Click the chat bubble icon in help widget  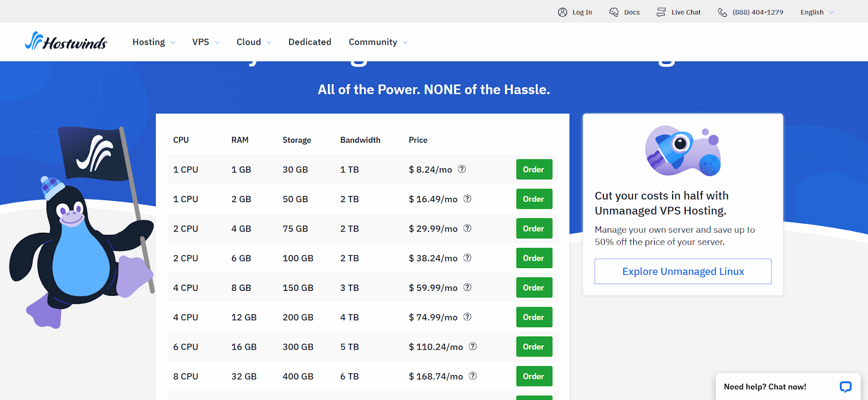pos(845,387)
